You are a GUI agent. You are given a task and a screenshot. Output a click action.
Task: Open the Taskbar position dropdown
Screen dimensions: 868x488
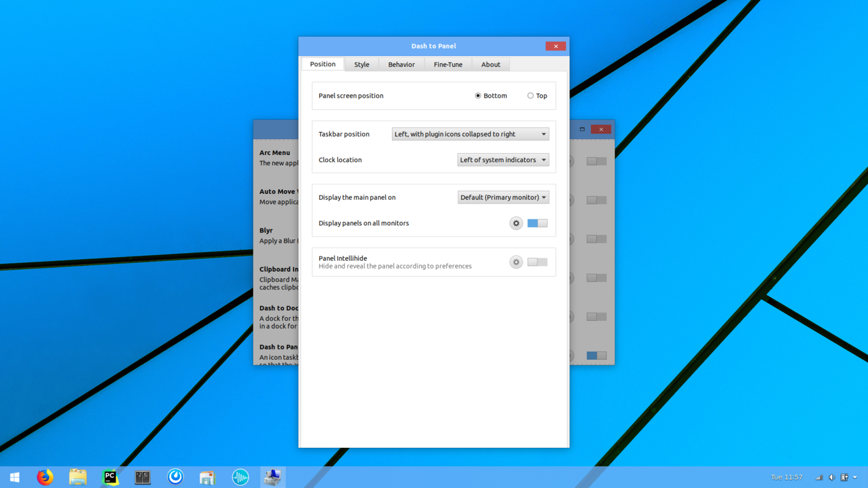pos(470,134)
